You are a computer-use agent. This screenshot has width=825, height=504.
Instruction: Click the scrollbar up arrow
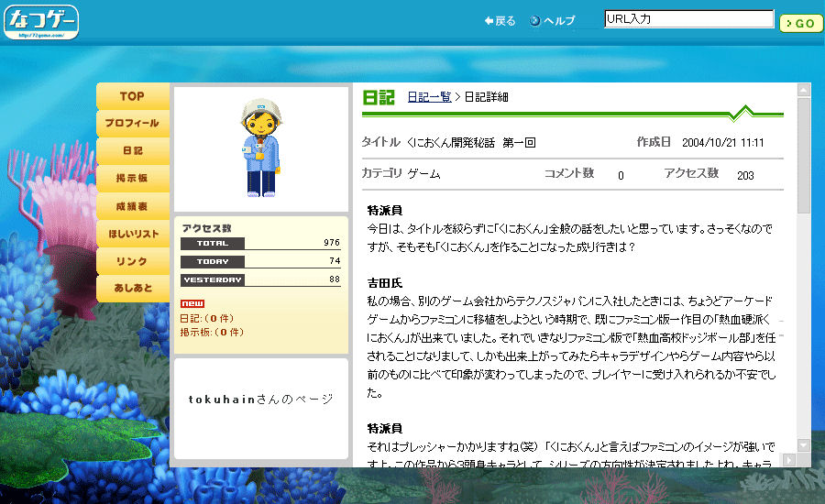tap(804, 91)
